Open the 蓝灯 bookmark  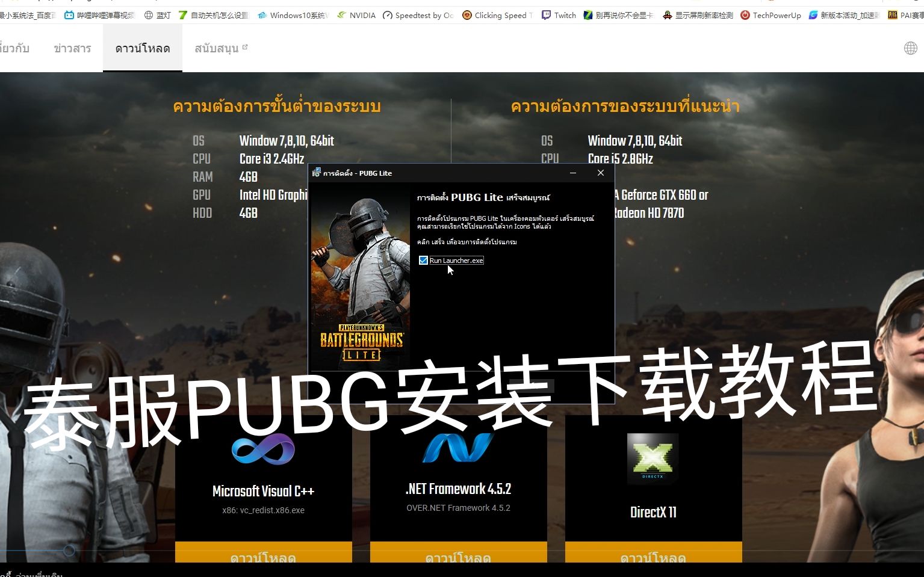pyautogui.click(x=158, y=15)
